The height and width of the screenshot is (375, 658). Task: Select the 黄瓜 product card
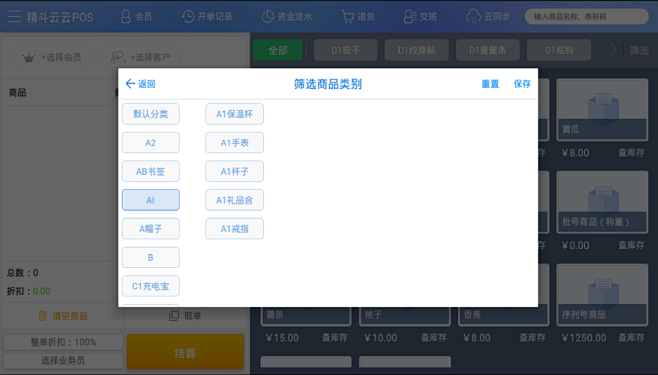click(x=602, y=109)
